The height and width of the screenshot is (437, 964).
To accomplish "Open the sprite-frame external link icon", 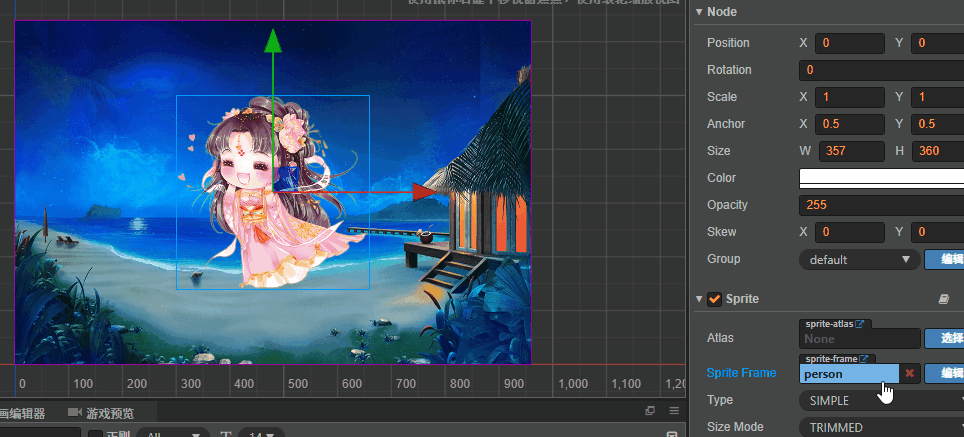I will (864, 359).
